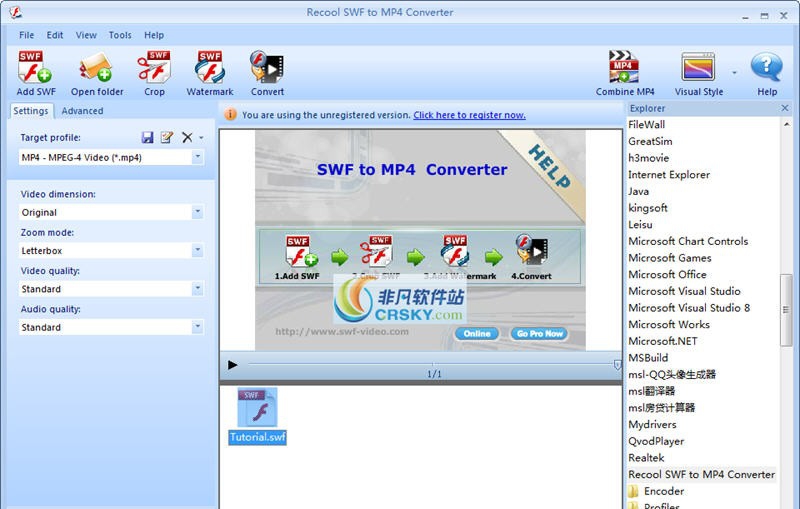
Task: Click the Explorer scrollbar thumb
Action: (786, 310)
